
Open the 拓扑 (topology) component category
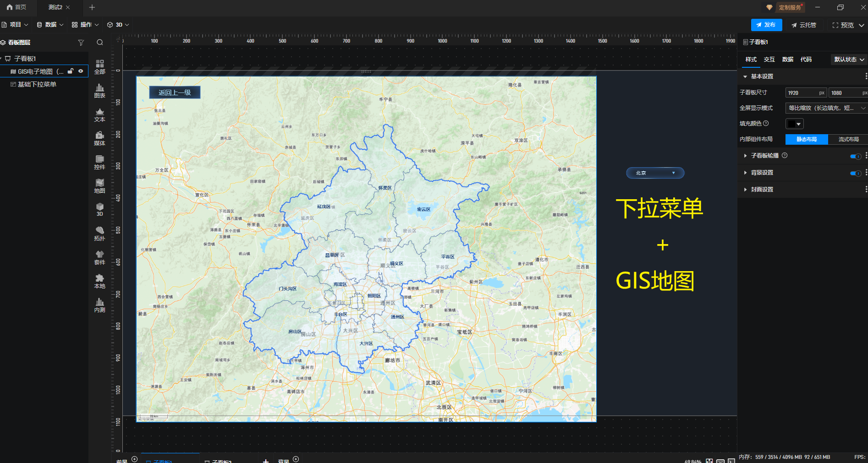pyautogui.click(x=99, y=234)
